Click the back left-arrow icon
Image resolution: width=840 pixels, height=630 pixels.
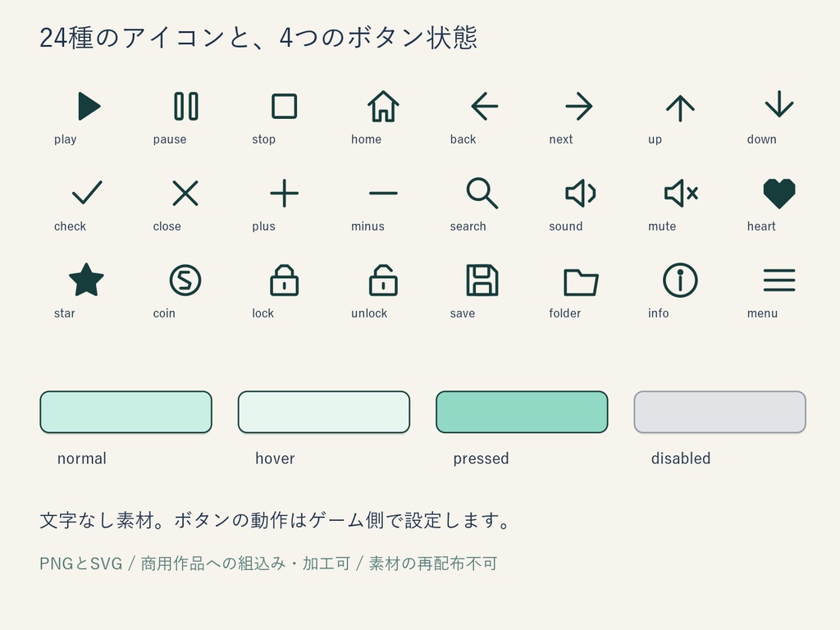[484, 106]
